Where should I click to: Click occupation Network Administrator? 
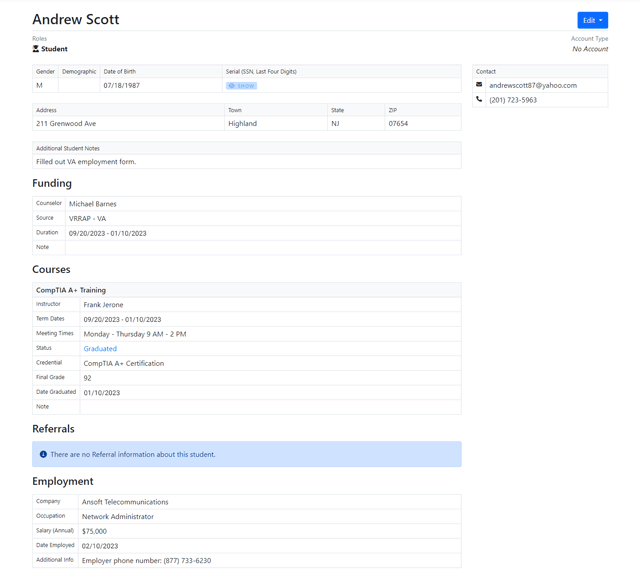tap(118, 516)
